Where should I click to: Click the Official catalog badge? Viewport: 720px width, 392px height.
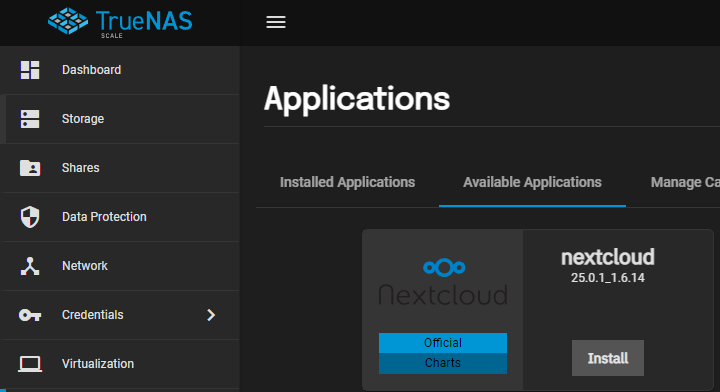click(x=443, y=343)
